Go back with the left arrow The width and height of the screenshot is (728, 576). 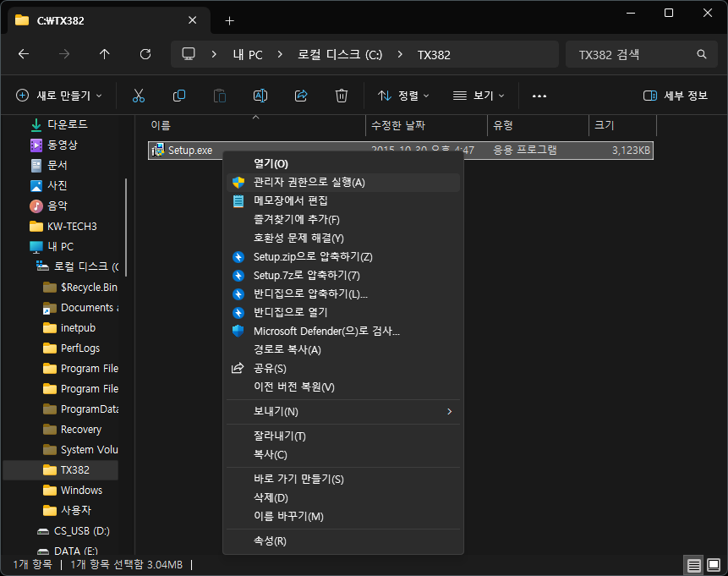pyautogui.click(x=23, y=54)
